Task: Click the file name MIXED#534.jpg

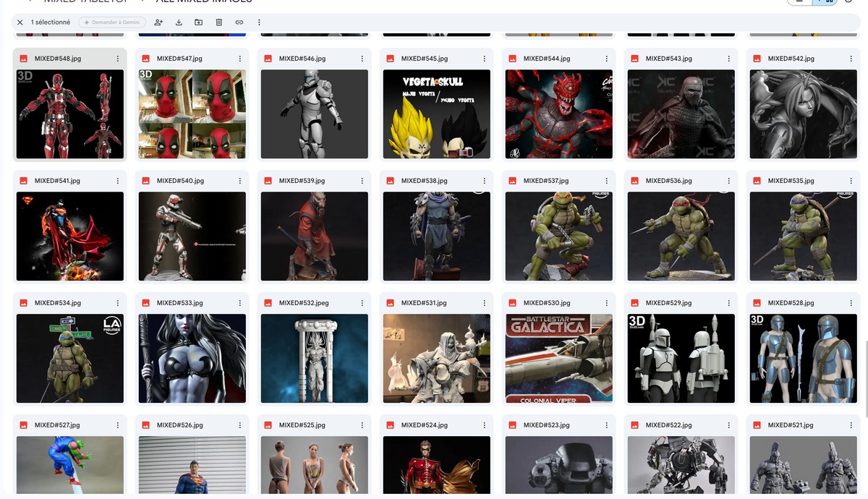Action: click(58, 303)
